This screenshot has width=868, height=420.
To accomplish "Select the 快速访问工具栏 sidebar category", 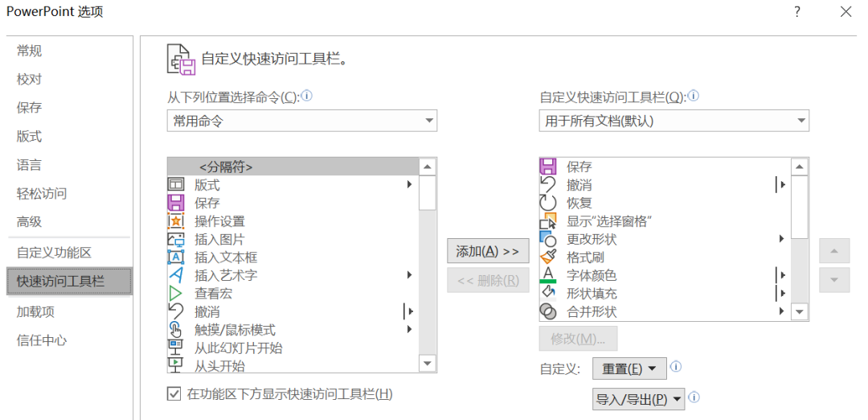I will (70, 281).
